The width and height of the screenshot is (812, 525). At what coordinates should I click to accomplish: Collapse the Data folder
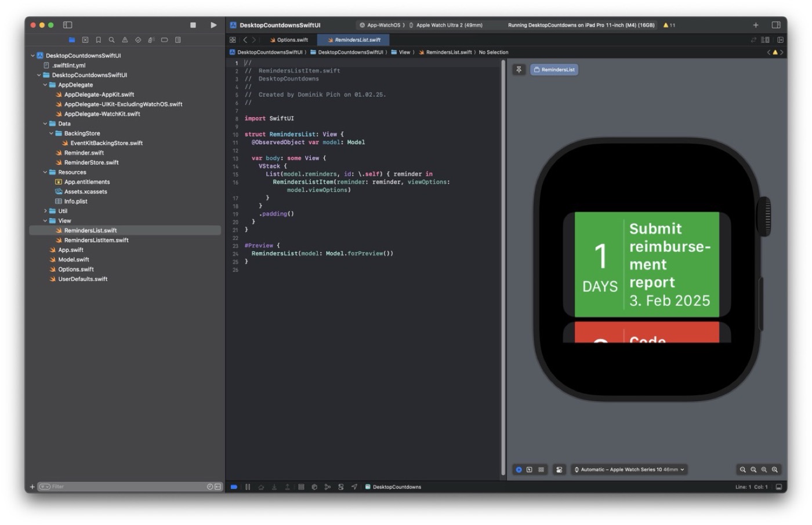(x=45, y=123)
